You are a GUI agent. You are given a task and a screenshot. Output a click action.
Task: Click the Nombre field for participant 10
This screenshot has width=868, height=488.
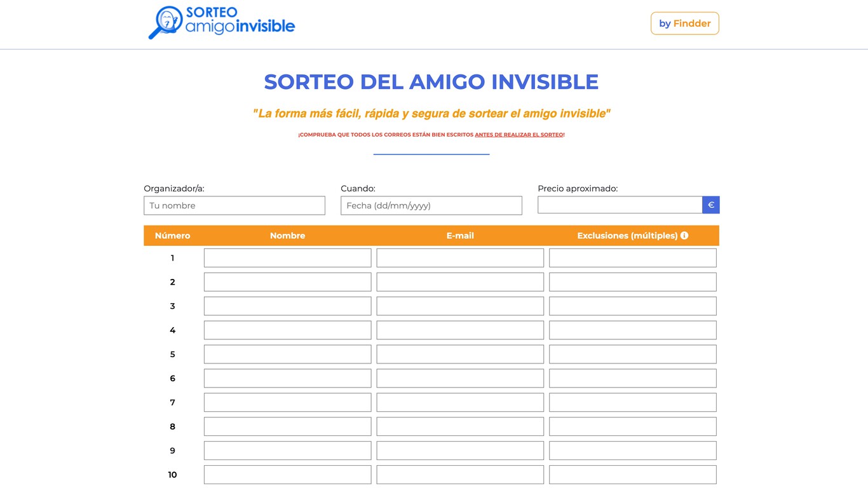click(x=287, y=474)
